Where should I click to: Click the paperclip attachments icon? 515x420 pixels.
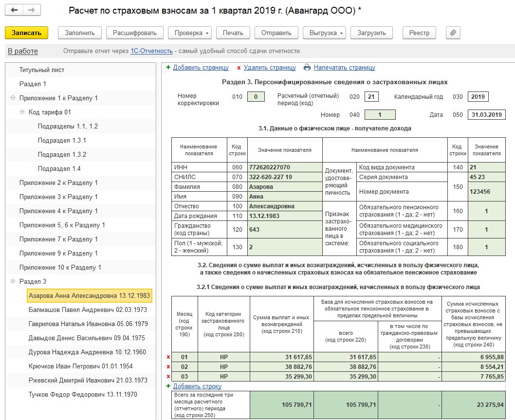[x=453, y=33]
